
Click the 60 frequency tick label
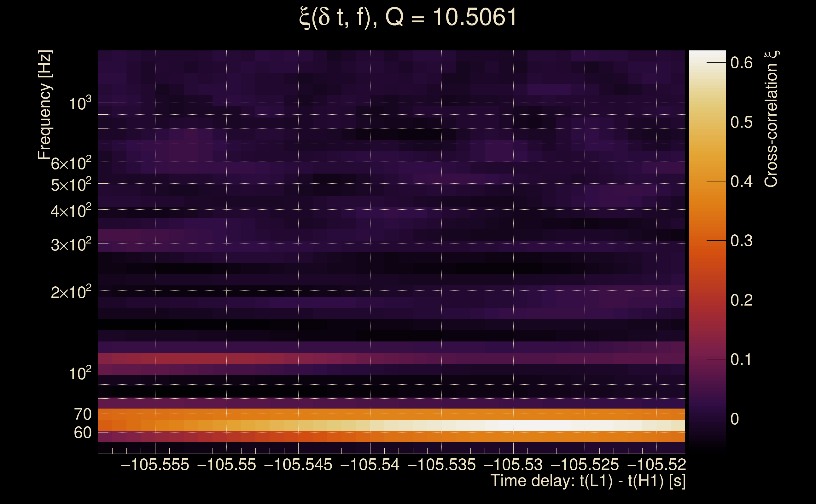click(x=82, y=433)
